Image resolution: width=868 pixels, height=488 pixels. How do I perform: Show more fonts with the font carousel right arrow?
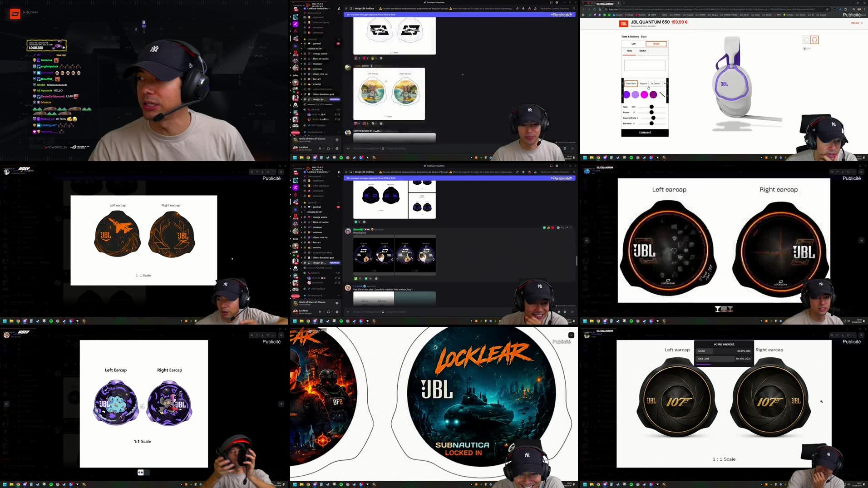667,84
